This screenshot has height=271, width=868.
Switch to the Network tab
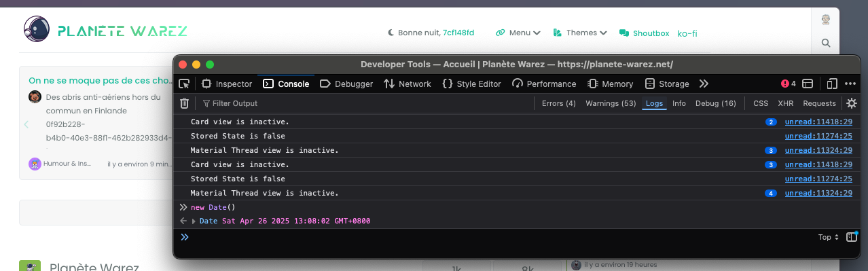[x=408, y=84]
